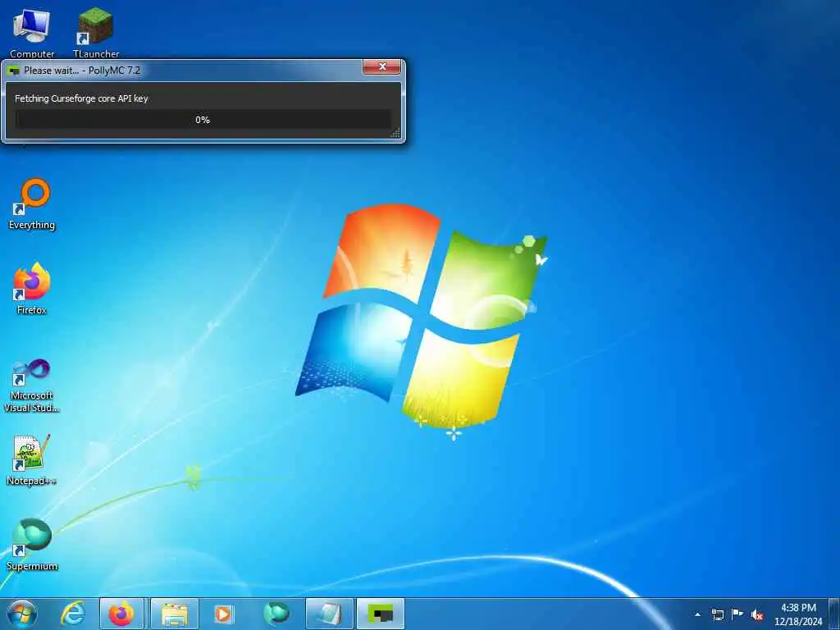Click the 'Please wait... - PollyMC 7.2' title
The width and height of the screenshot is (840, 630).
tap(82, 71)
